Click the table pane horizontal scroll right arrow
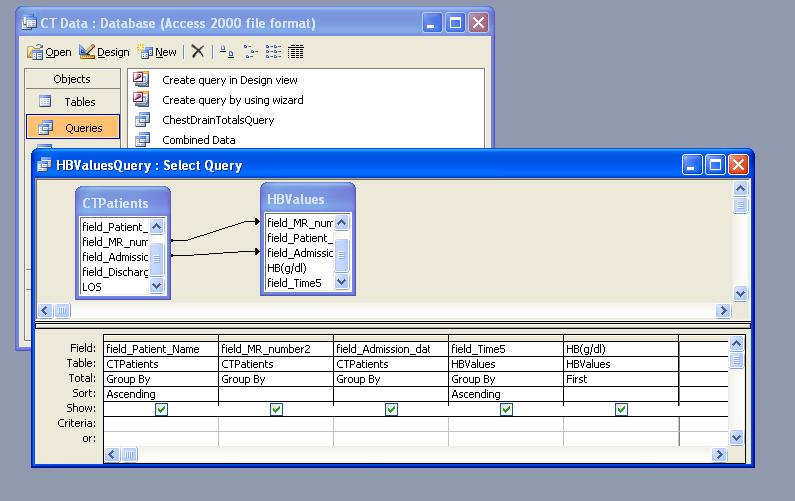This screenshot has height=501, width=795. (x=723, y=310)
